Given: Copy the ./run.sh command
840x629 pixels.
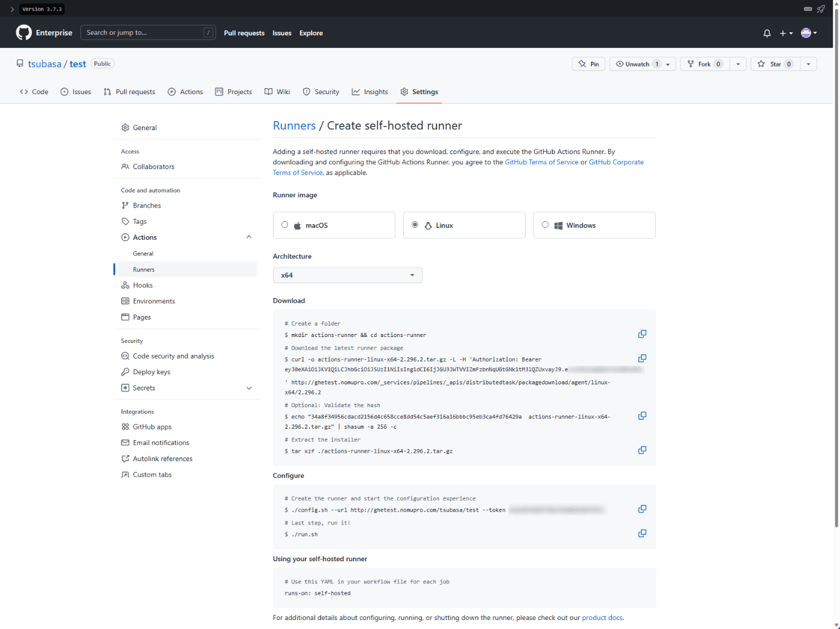Looking at the screenshot, I should click(642, 533).
